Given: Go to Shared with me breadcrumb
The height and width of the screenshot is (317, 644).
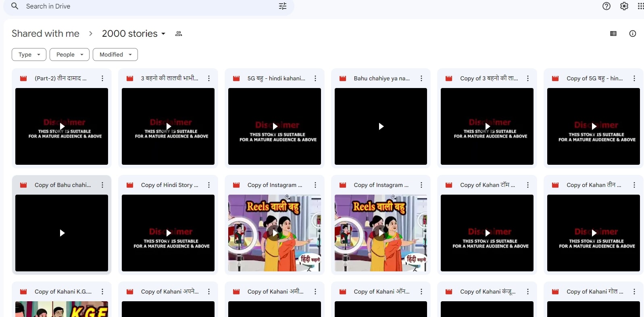Looking at the screenshot, I should pos(46,34).
